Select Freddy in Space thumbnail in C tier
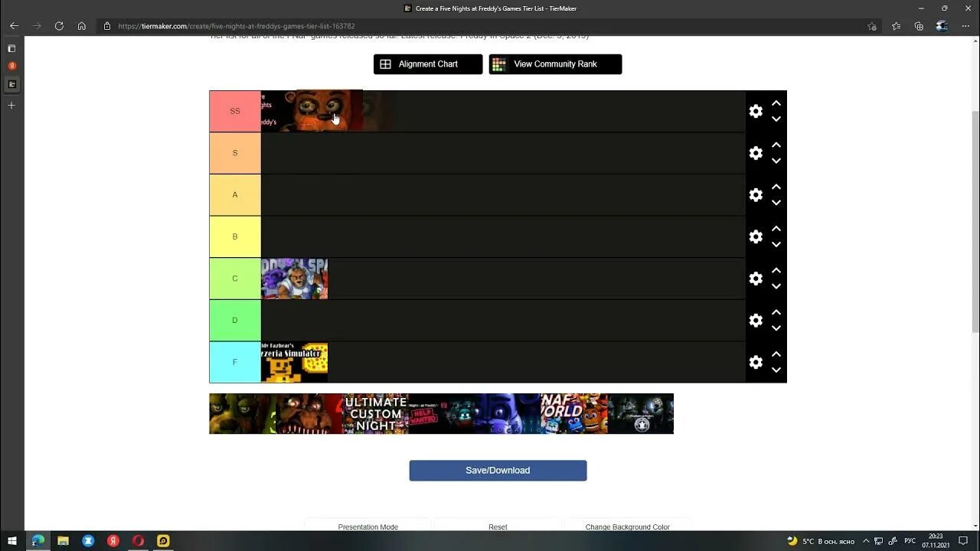The width and height of the screenshot is (980, 551). 294,279
